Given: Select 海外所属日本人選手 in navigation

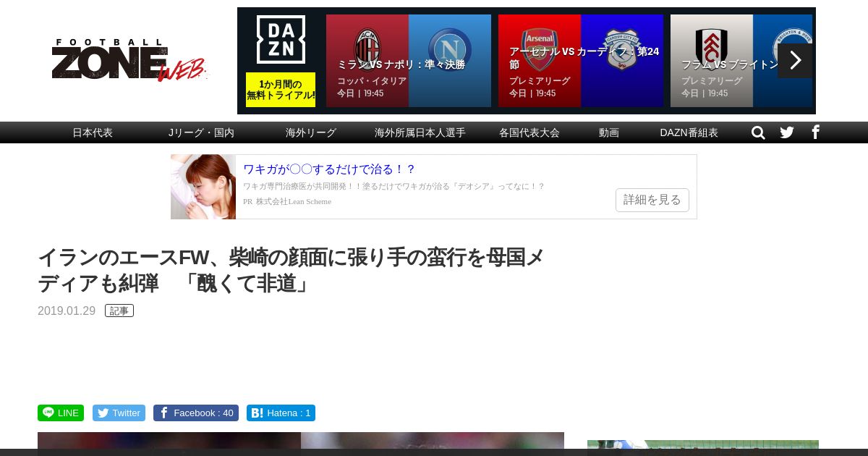Looking at the screenshot, I should 420,132.
